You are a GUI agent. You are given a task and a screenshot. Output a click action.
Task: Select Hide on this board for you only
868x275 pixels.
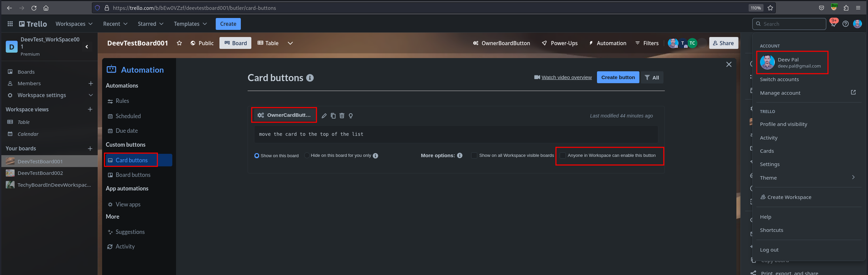pyautogui.click(x=307, y=155)
